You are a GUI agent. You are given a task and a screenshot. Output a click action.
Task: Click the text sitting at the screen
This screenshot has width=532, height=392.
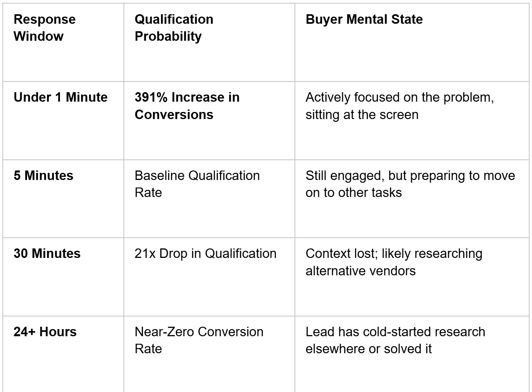[362, 115]
